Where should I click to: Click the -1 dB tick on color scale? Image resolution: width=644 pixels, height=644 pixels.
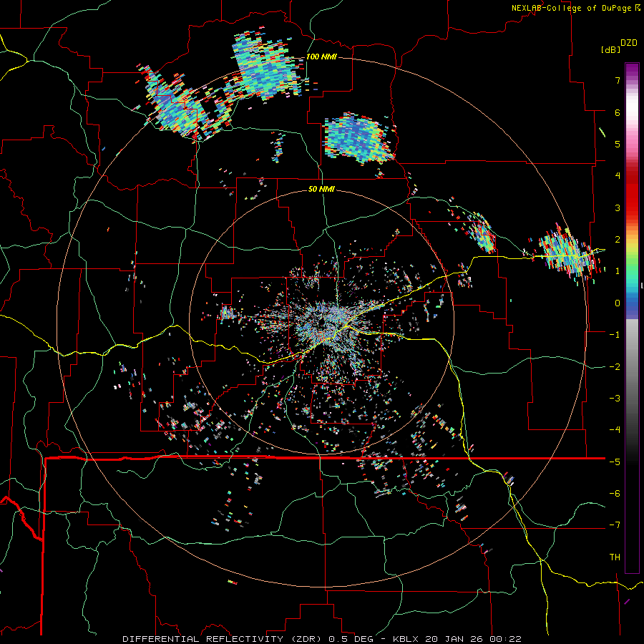tap(615, 335)
